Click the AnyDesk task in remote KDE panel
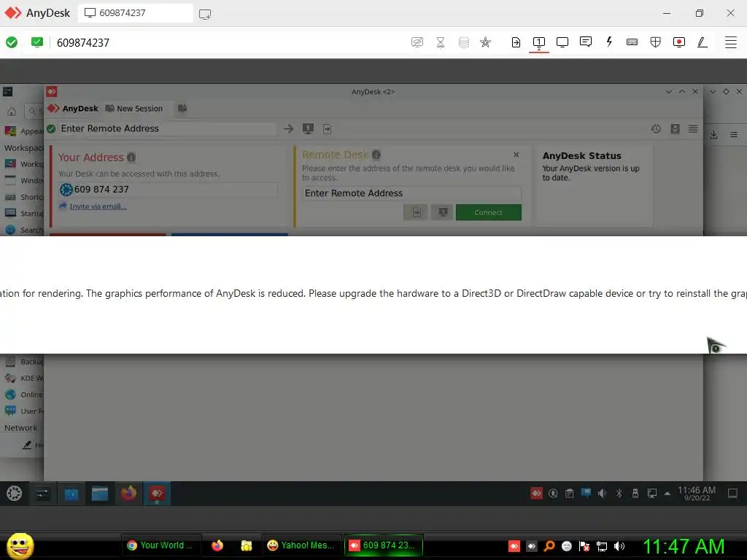Viewport: 747px width, 560px height. click(157, 494)
